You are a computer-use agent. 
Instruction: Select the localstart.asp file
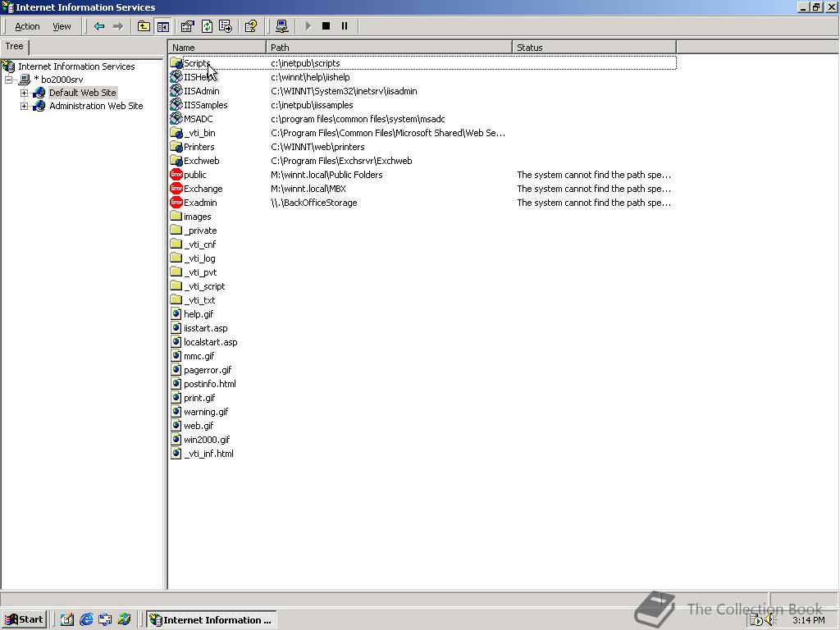tap(204, 342)
